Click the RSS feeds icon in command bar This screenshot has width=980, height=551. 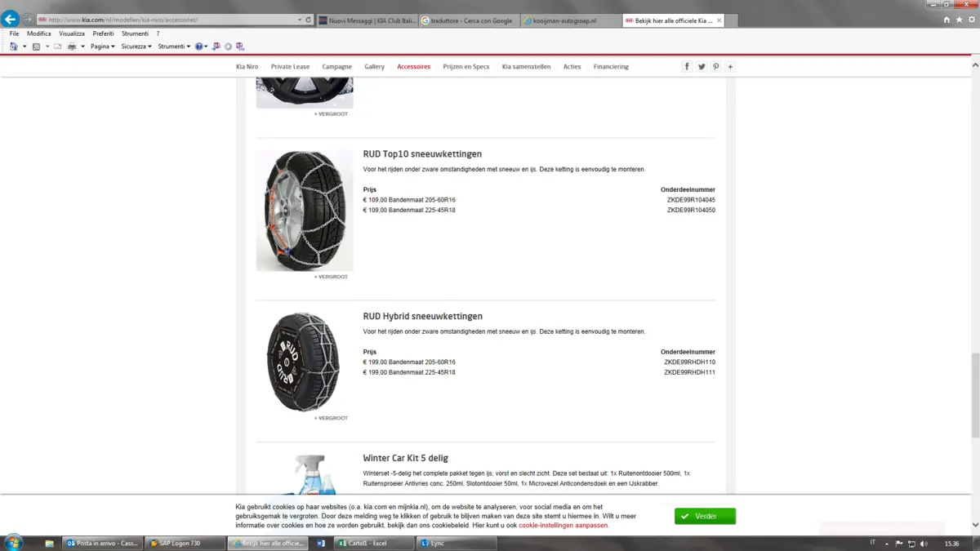[x=36, y=47]
